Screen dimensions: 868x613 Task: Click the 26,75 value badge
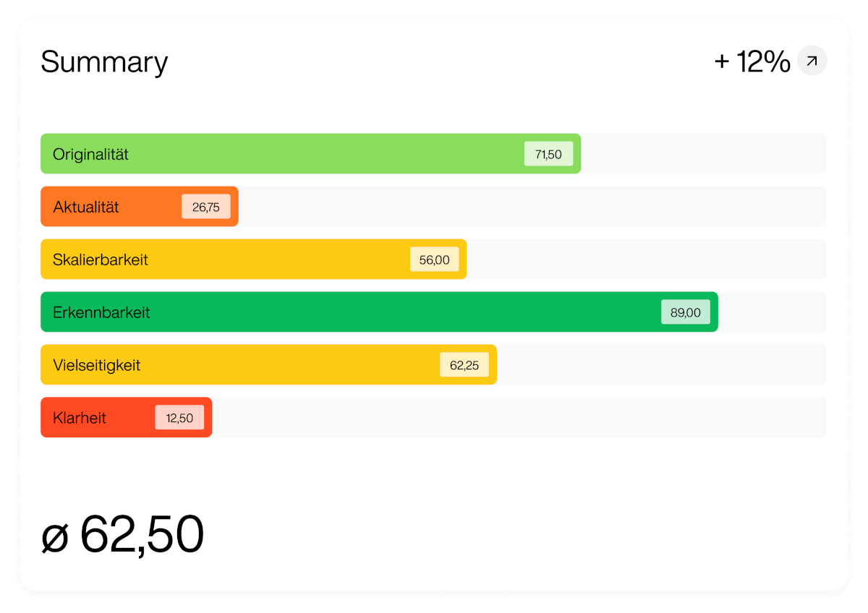coord(206,207)
